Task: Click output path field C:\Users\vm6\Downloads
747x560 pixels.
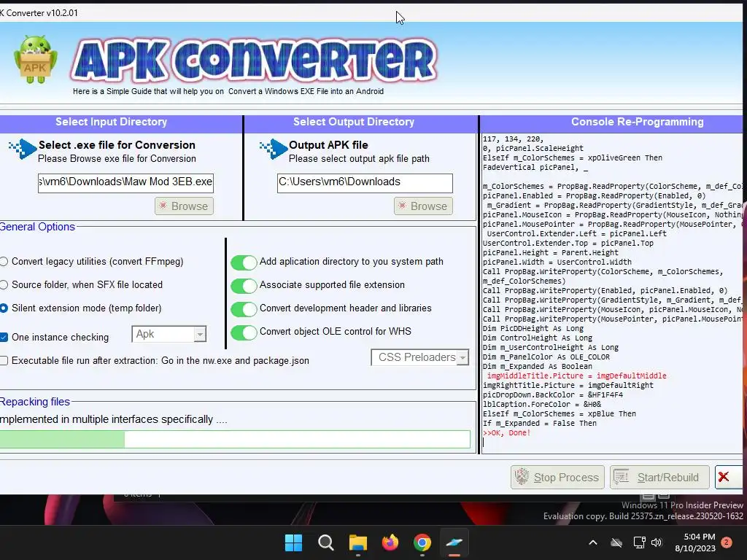Action: pyautogui.click(x=365, y=183)
